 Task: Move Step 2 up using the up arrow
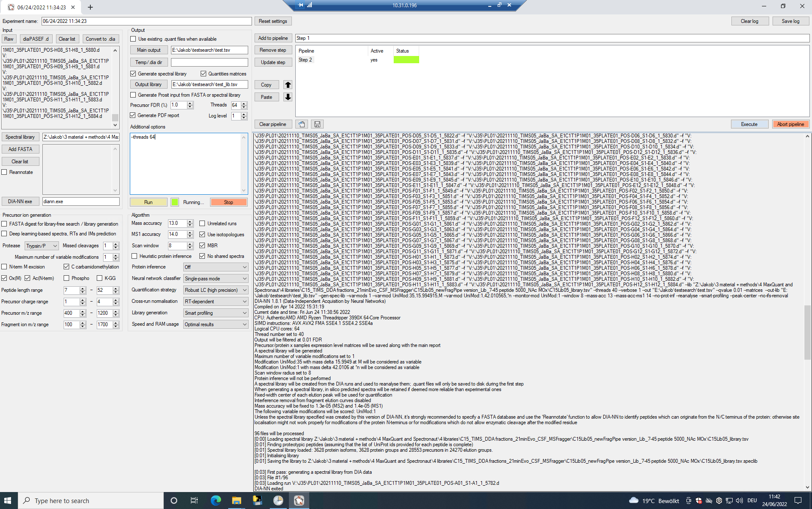tap(288, 84)
